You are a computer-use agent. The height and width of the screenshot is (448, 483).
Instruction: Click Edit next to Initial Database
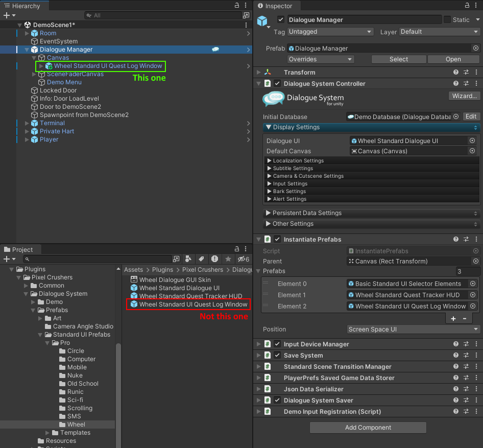(x=471, y=116)
